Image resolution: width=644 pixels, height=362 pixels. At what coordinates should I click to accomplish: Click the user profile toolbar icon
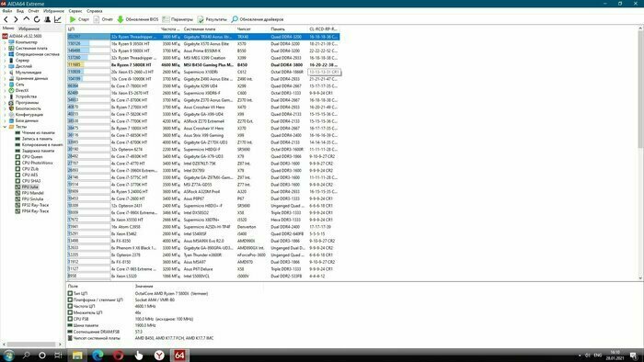pos(47,19)
